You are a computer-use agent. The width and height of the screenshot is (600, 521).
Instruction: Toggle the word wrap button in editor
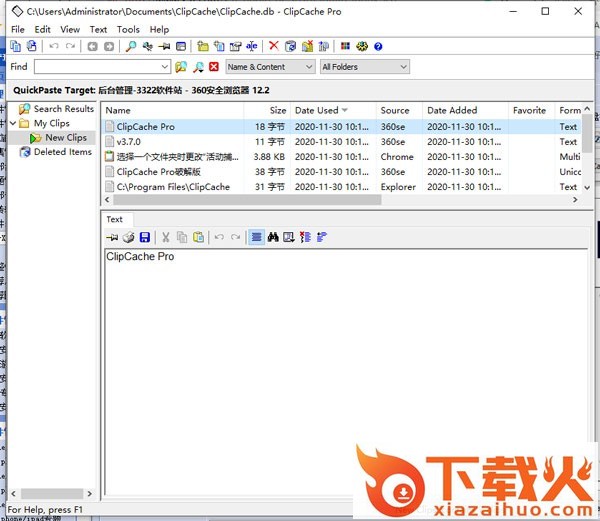click(x=256, y=237)
